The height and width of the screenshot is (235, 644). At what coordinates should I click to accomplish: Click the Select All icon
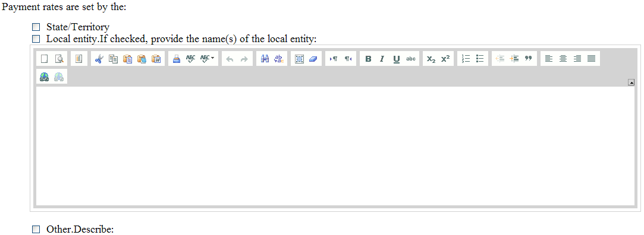(300, 59)
